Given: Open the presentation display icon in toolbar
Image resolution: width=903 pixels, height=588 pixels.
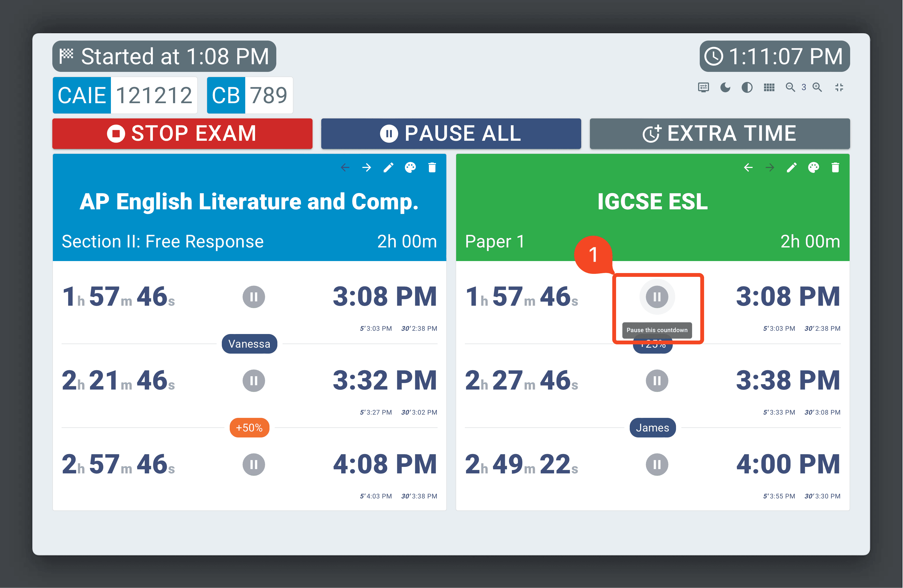Looking at the screenshot, I should [703, 88].
